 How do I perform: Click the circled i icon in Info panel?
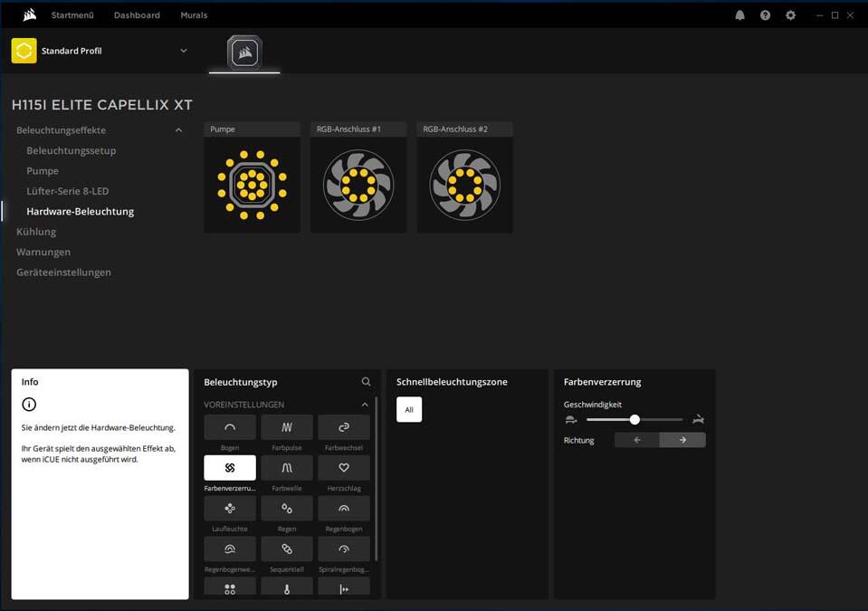29,405
